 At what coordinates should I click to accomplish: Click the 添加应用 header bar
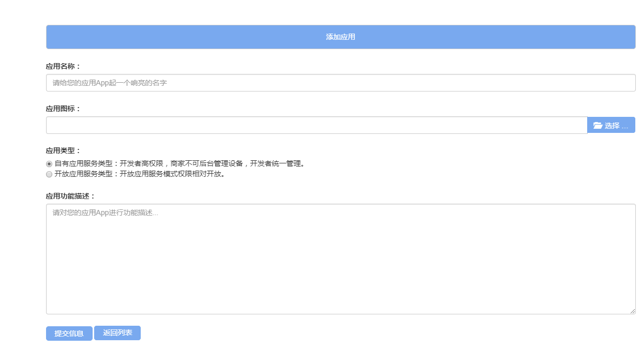(207, 37)
